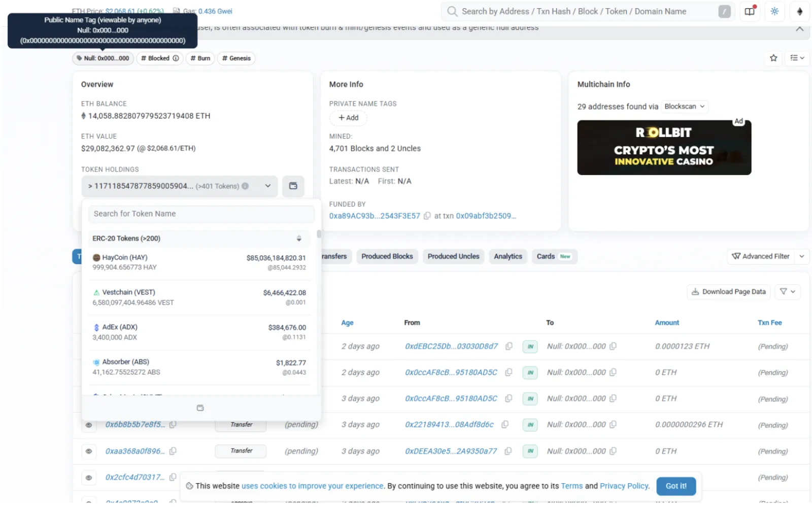Switch to Cards tab
Image resolution: width=812 pixels, height=509 pixels.
click(x=554, y=257)
